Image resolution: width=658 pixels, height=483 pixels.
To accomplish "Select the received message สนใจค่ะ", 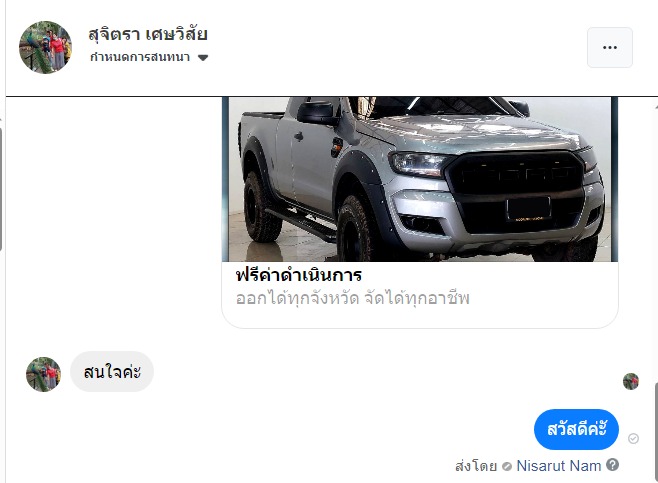I will pos(112,372).
